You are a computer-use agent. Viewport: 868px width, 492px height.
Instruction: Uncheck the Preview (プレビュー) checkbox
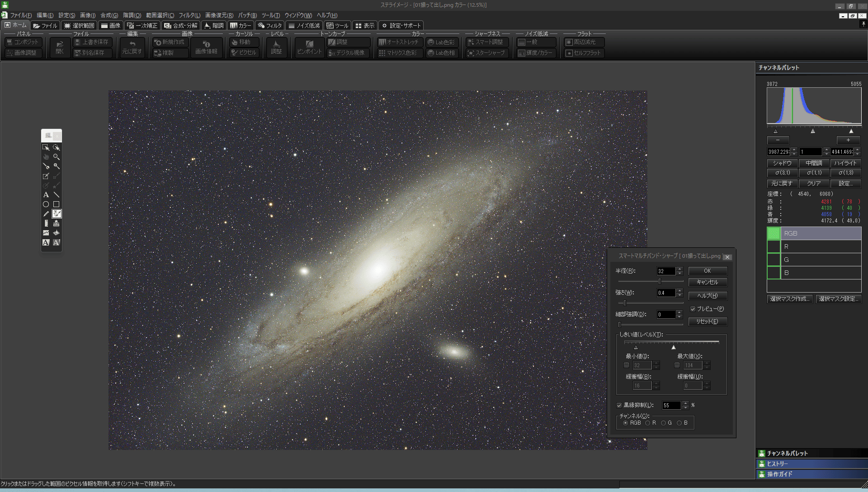693,309
